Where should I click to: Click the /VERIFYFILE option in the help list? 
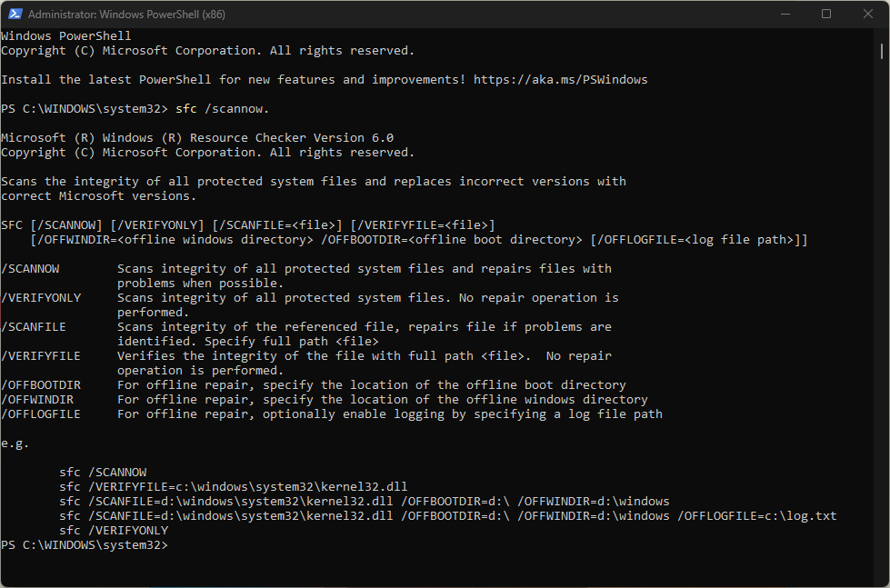[42, 356]
